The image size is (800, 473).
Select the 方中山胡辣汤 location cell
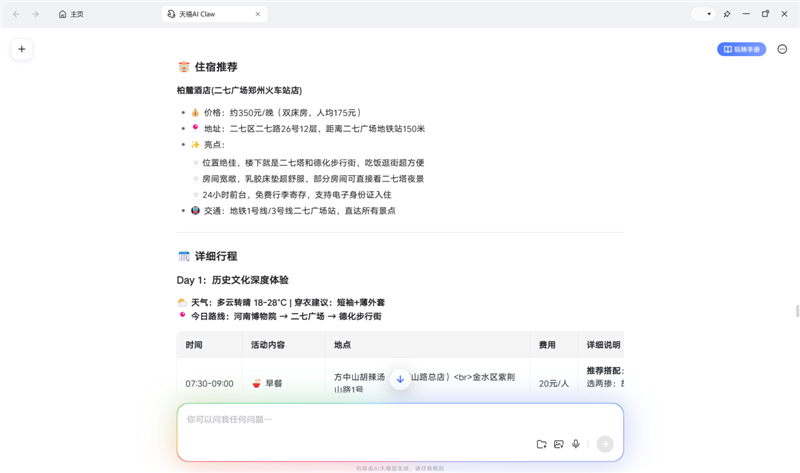click(424, 383)
